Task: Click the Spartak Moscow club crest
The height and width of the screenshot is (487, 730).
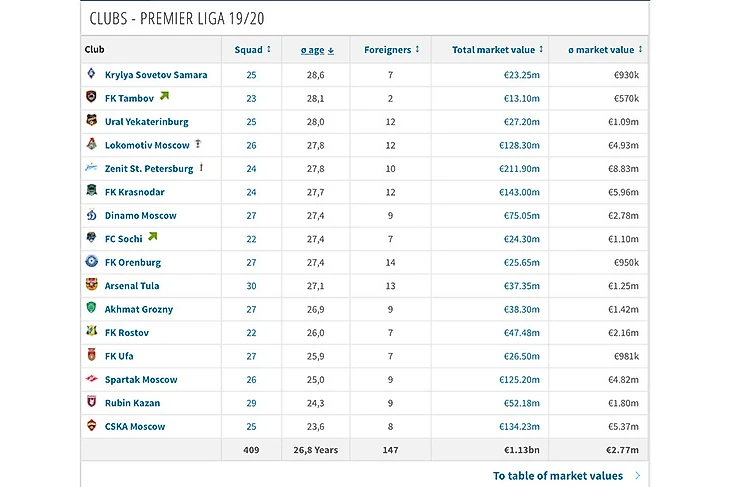Action: [x=92, y=379]
